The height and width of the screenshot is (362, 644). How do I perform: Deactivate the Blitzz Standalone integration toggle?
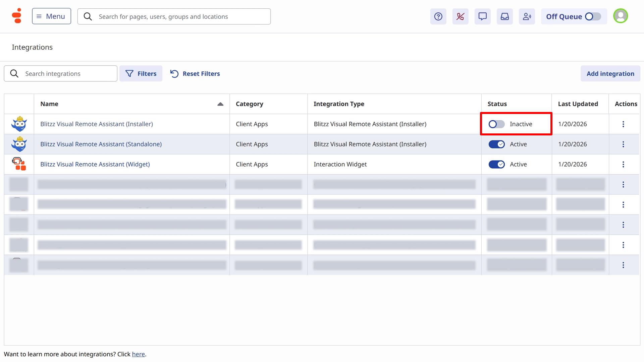496,144
